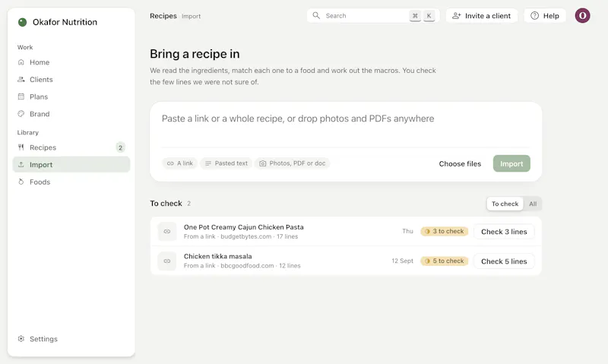This screenshot has width=608, height=364.
Task: Click the Okafor Nutrition green logo
Action: click(x=23, y=22)
